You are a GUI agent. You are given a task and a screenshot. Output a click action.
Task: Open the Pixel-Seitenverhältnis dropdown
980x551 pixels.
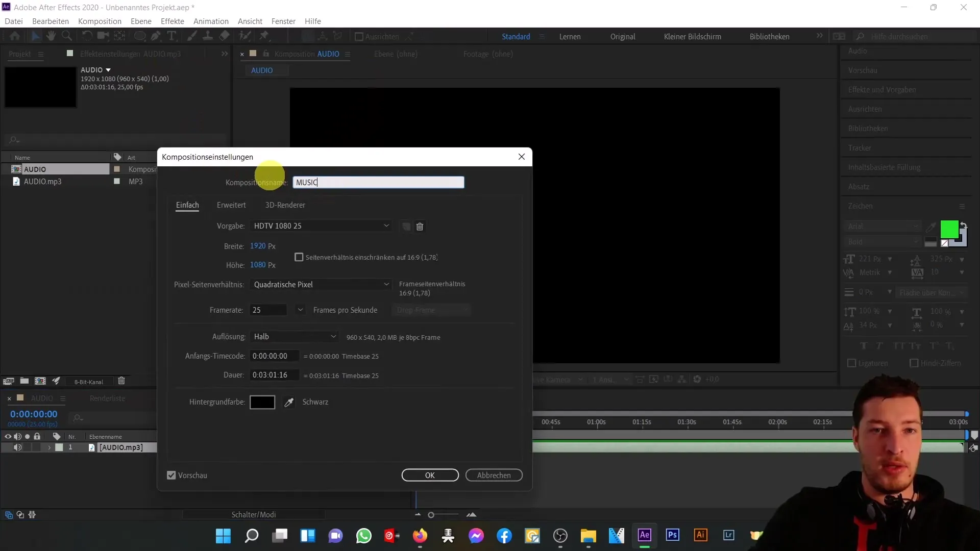click(x=322, y=285)
